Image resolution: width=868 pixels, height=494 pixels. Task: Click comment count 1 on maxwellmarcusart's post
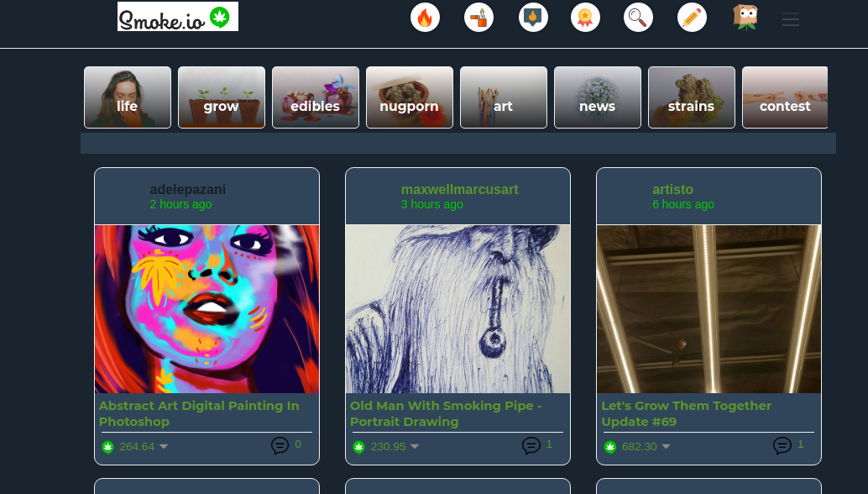549,444
